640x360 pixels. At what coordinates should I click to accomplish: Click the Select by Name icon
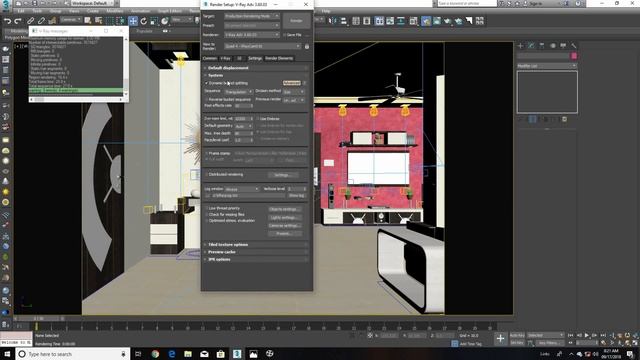[98, 20]
